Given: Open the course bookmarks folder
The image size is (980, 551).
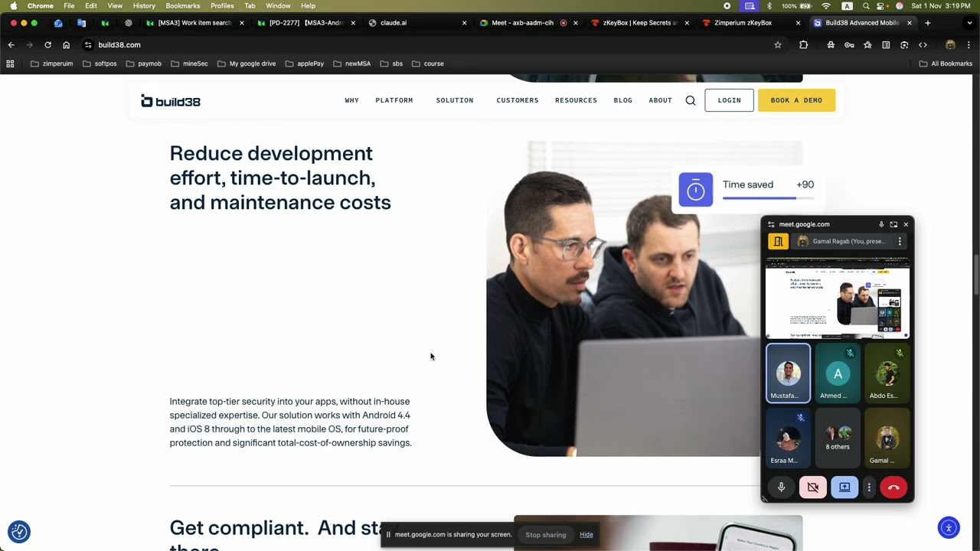Looking at the screenshot, I should pos(428,64).
